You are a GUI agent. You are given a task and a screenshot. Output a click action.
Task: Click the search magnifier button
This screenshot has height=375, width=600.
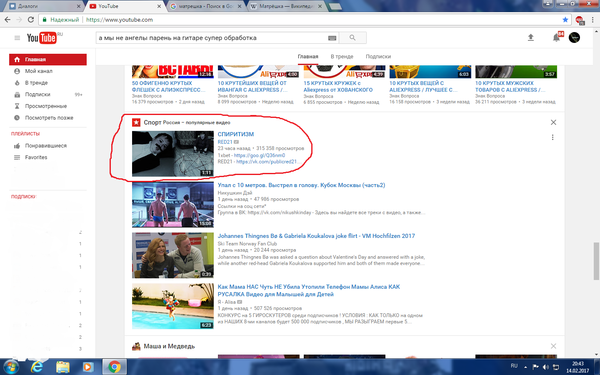click(352, 38)
